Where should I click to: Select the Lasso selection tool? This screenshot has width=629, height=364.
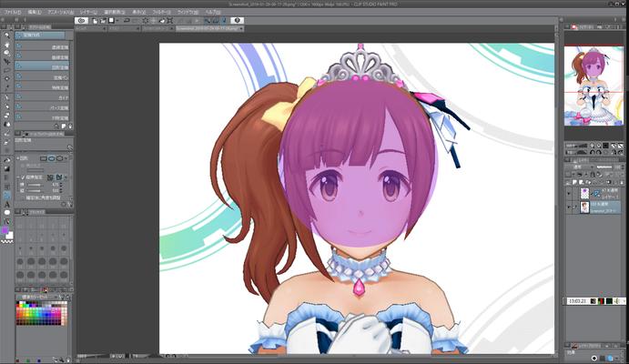point(6,70)
